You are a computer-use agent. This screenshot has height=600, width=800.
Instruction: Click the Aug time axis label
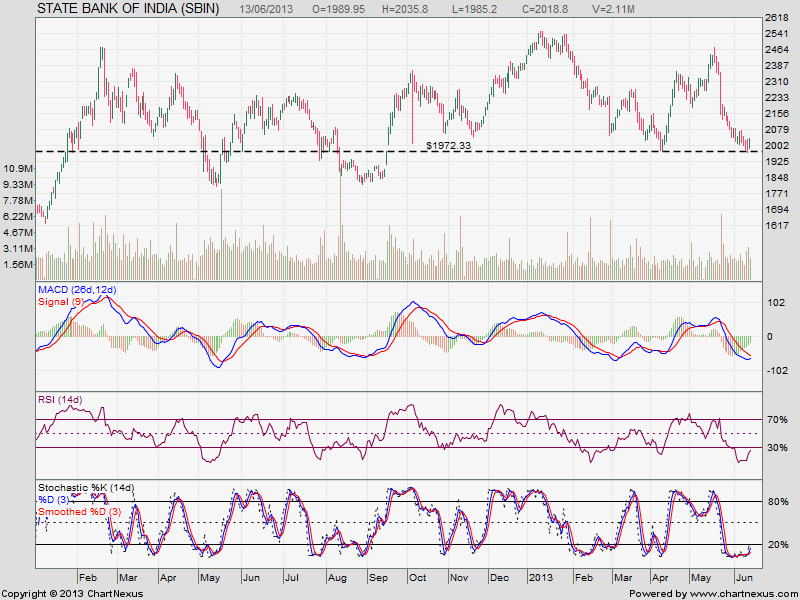(337, 578)
